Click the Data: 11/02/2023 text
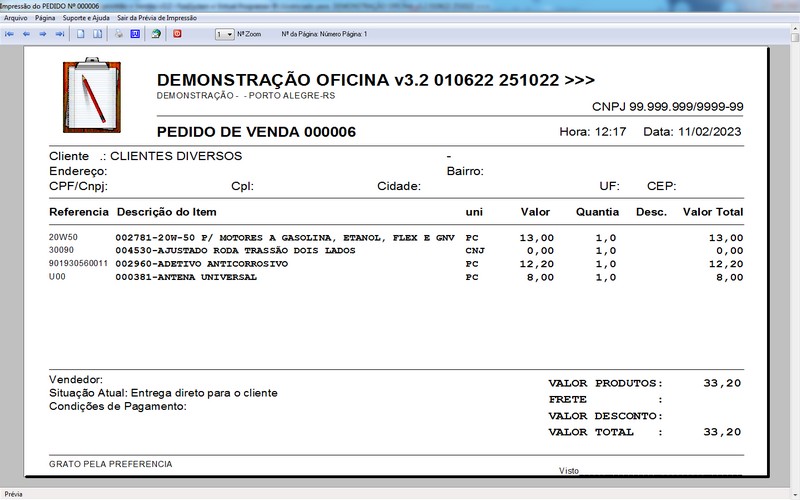Viewport: 800px width, 500px height. 692,132
